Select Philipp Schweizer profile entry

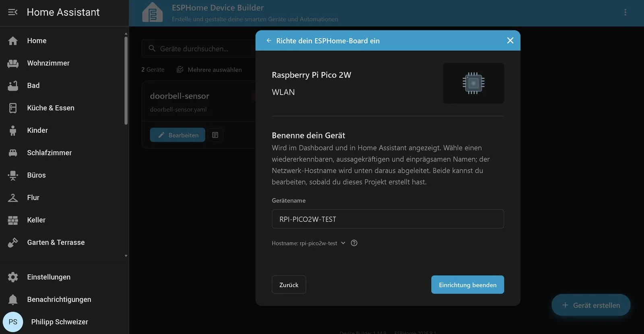[64, 322]
